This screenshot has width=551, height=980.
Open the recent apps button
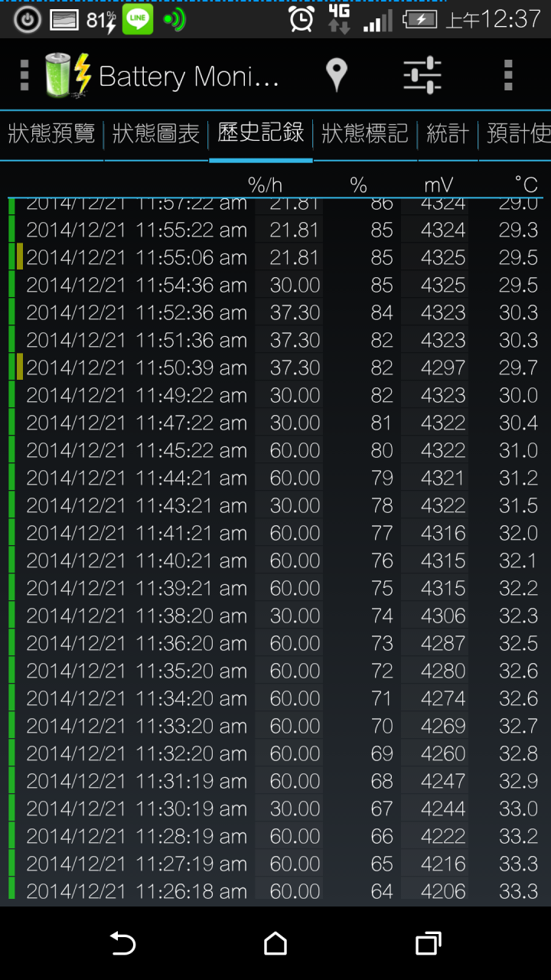(x=429, y=943)
